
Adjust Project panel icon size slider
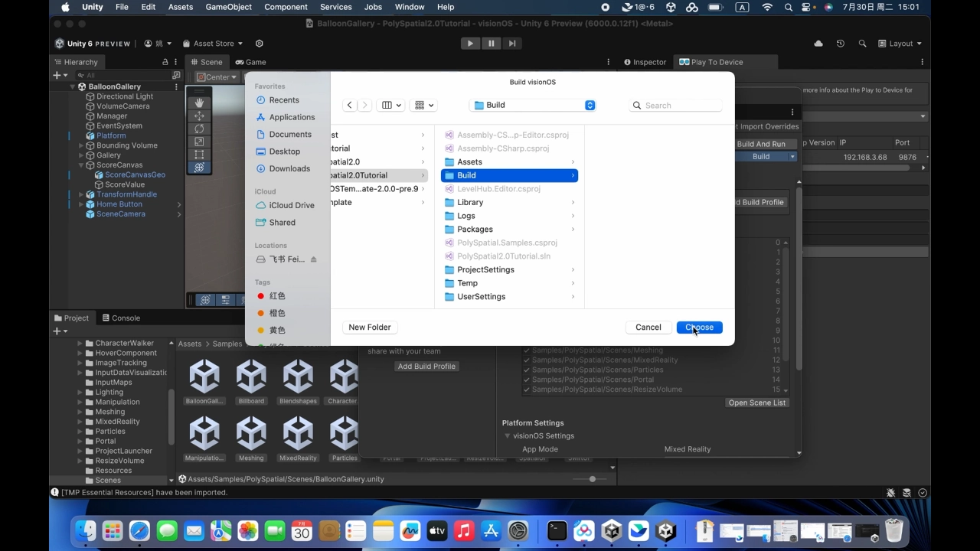[x=593, y=479]
